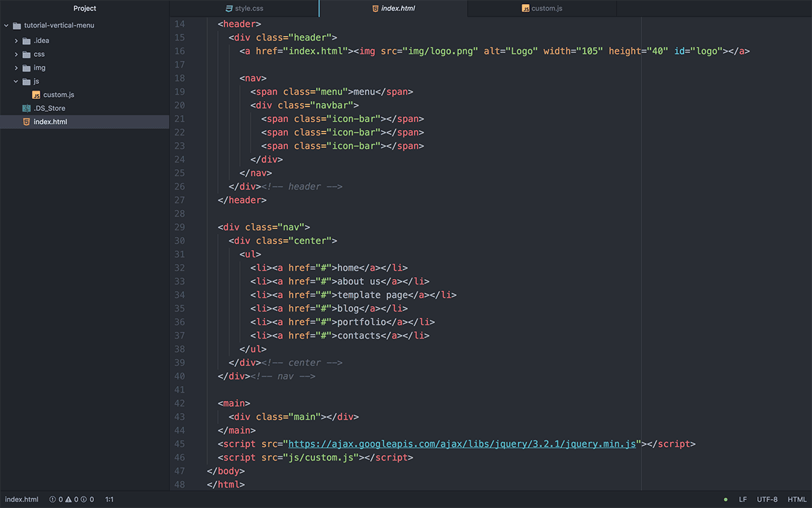Open custom.js from the project tree

[59, 95]
